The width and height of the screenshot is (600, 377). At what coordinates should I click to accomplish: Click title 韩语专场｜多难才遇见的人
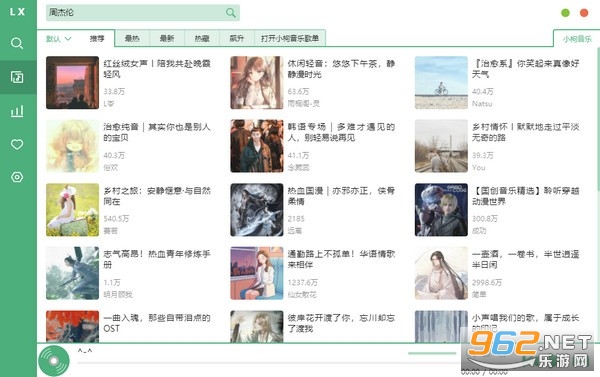pos(341,132)
